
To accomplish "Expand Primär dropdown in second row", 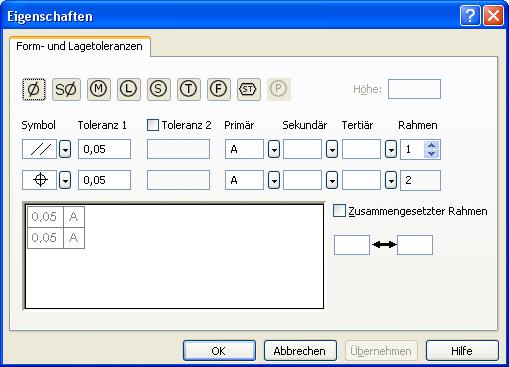I will point(274,180).
